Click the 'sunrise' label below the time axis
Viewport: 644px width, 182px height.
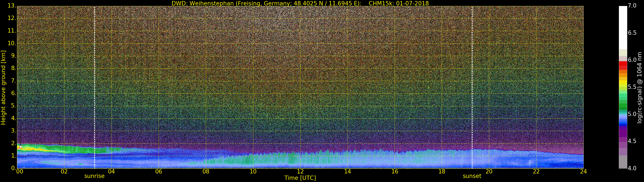click(94, 176)
